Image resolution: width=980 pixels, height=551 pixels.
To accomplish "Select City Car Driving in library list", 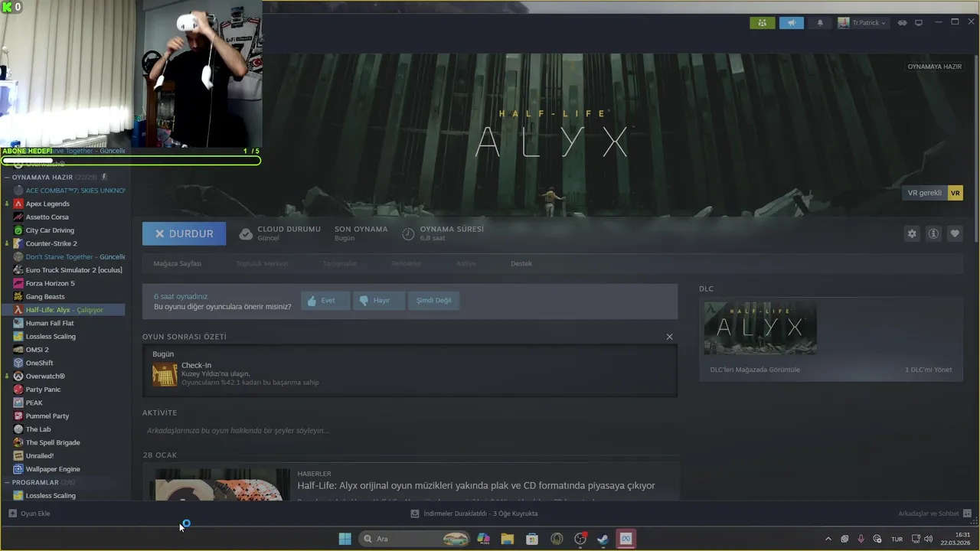I will 50,230.
